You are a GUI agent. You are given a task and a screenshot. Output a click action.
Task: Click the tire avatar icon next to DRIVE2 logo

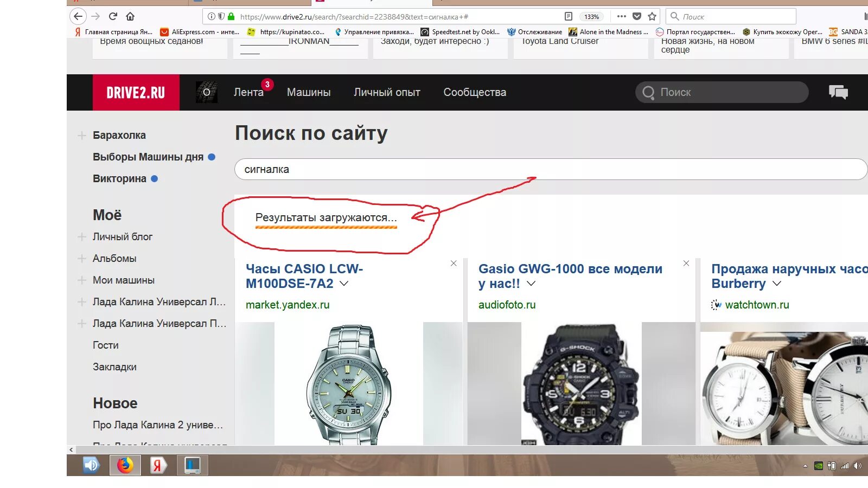[x=207, y=92]
